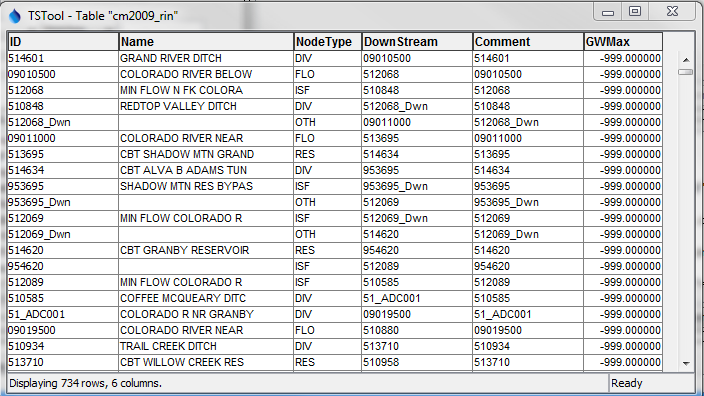Click NodeType RES in row 513695
Screen dimensions: 704x396
328,154
